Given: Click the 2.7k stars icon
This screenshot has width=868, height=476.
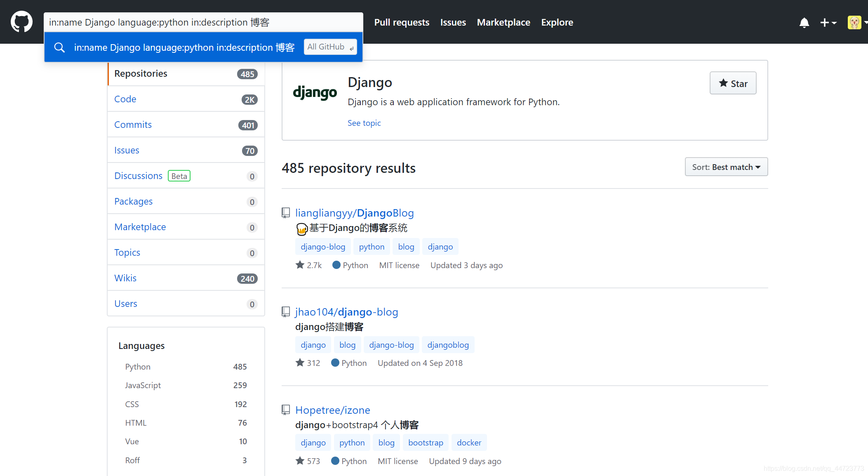Looking at the screenshot, I should point(300,265).
